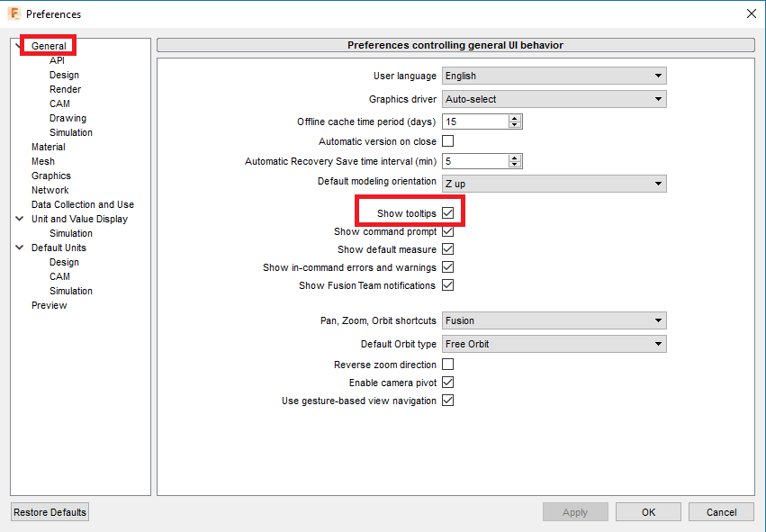Enable Reverse zoom direction

point(447,364)
